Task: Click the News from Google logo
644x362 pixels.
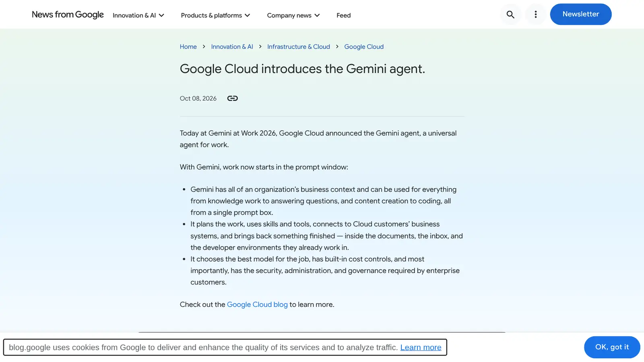Action: point(68,15)
